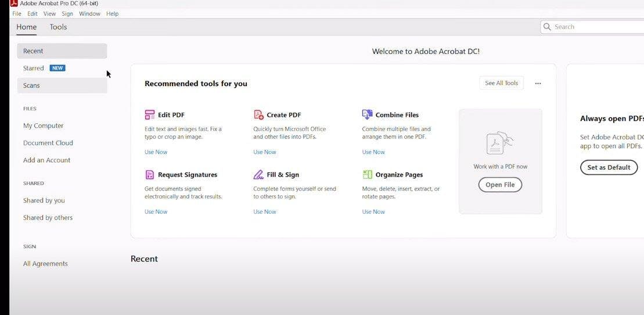
Task: Click the Combine Files tool icon
Action: (367, 114)
